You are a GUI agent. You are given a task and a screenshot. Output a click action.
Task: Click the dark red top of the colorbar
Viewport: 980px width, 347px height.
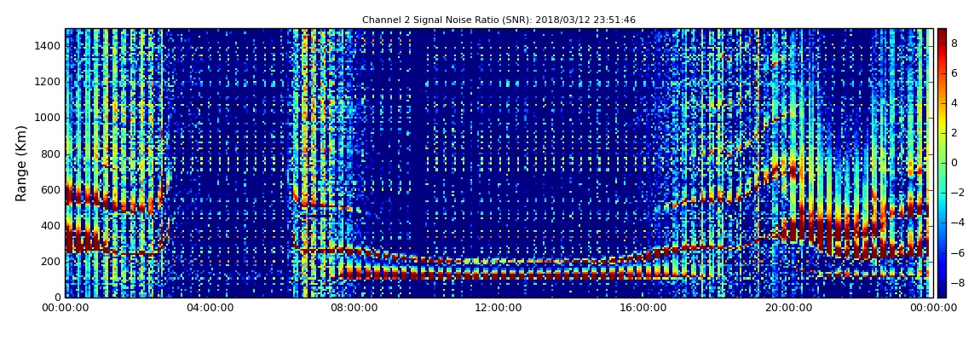pos(942,32)
